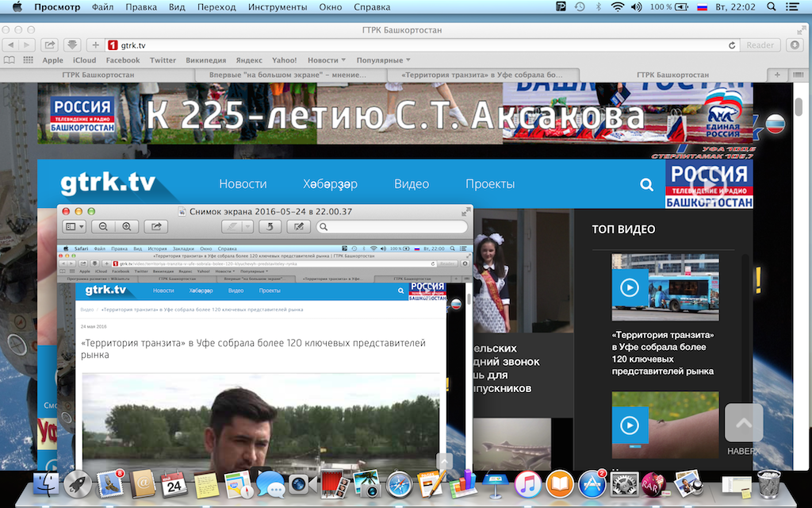This screenshot has height=508, width=812.
Task: Click the Wi-Fi icon in the menu bar
Action: click(x=617, y=7)
